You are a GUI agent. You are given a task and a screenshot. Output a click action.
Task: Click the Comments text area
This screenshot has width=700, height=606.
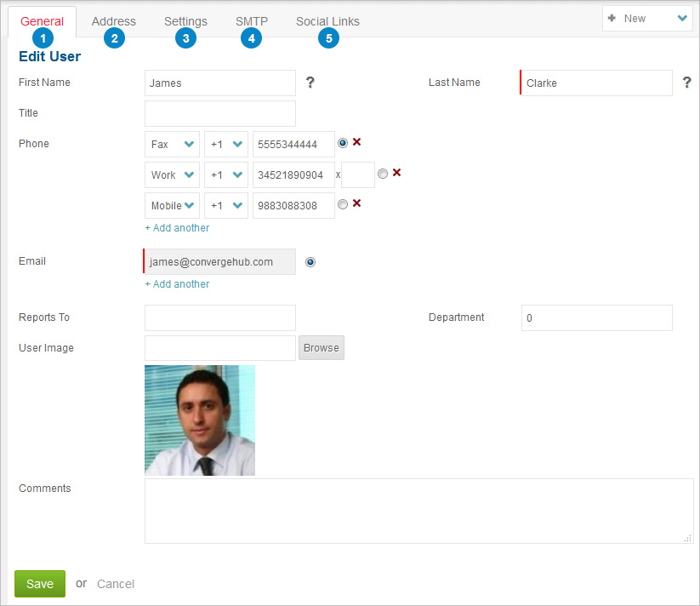(x=418, y=512)
